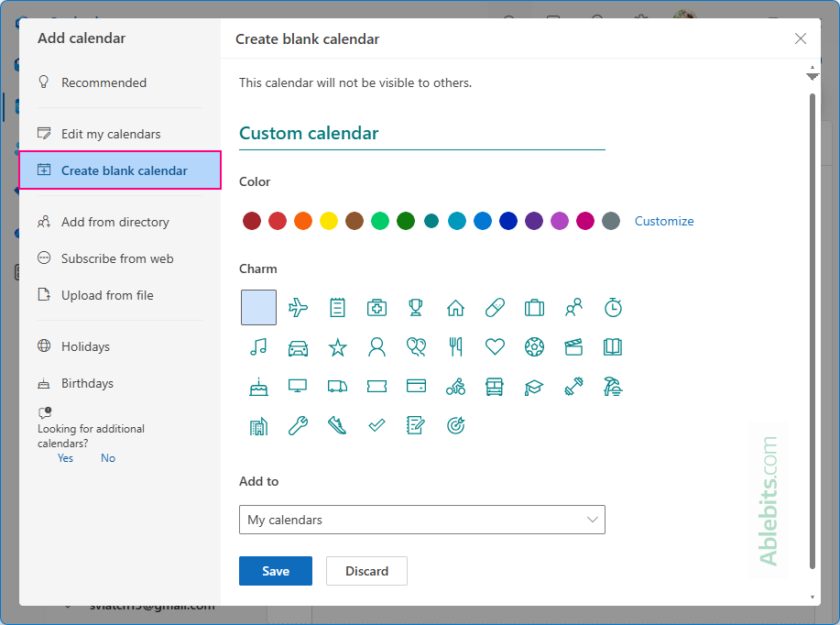840x625 pixels.
Task: Select the notes with pencil charm
Action: pyautogui.click(x=416, y=425)
